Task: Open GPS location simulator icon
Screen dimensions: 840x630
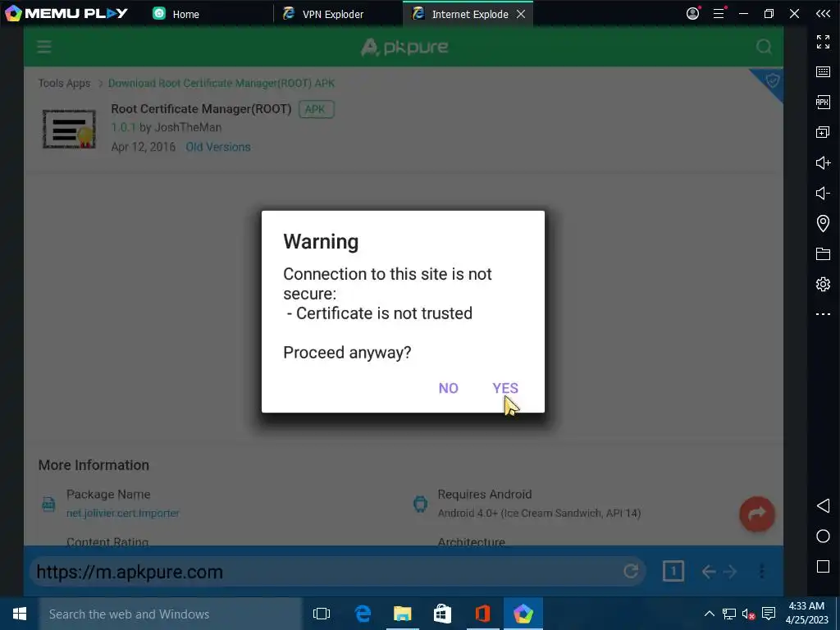Action: pyautogui.click(x=823, y=223)
